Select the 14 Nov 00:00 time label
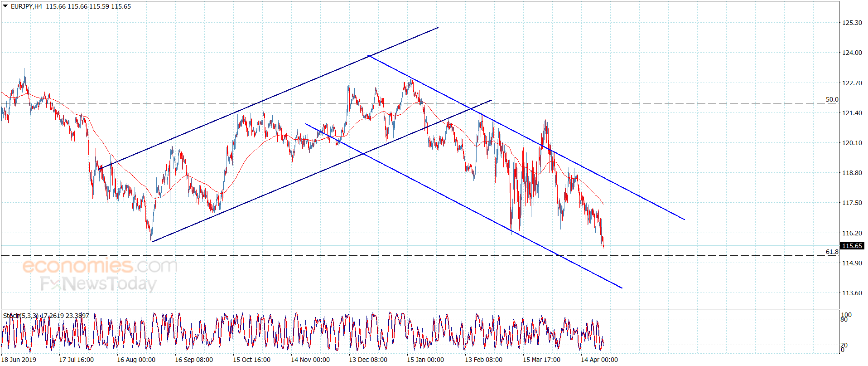The height and width of the screenshot is (366, 868). [x=310, y=360]
